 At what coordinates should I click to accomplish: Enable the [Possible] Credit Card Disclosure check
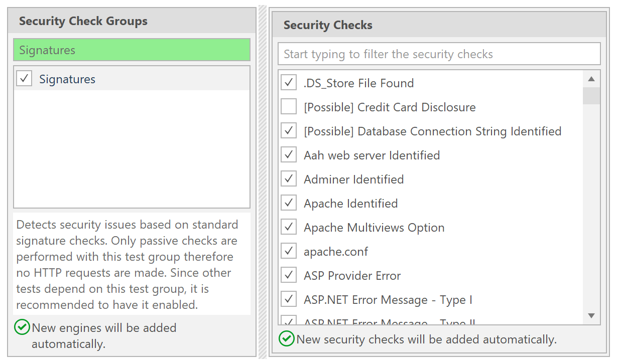289,106
